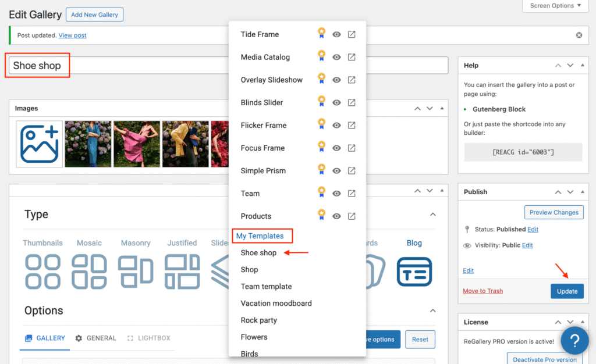The height and width of the screenshot is (364, 596).
Task: Open the blue help question mark button
Action: 574,340
